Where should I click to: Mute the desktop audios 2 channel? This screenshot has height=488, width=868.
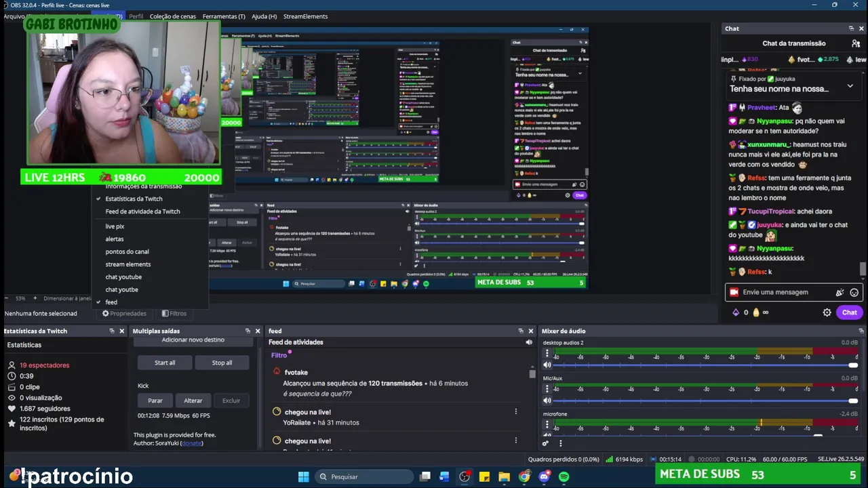[x=547, y=365]
